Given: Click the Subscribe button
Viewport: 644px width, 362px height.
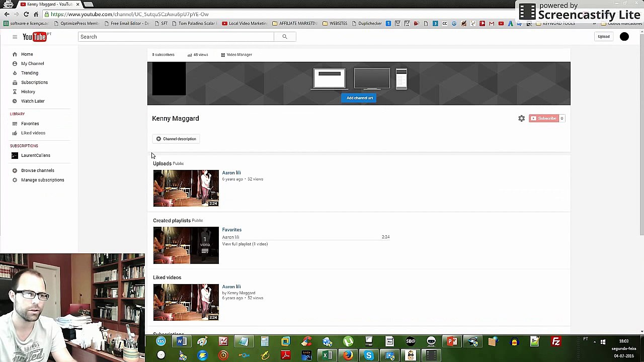Looking at the screenshot, I should [x=543, y=118].
